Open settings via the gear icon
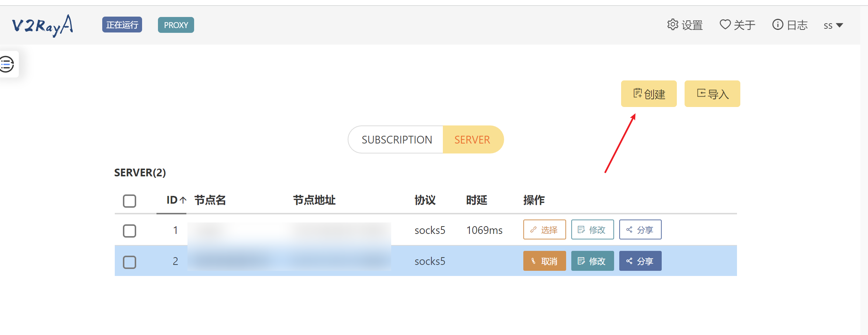Image resolution: width=868 pixels, height=335 pixels. point(673,25)
